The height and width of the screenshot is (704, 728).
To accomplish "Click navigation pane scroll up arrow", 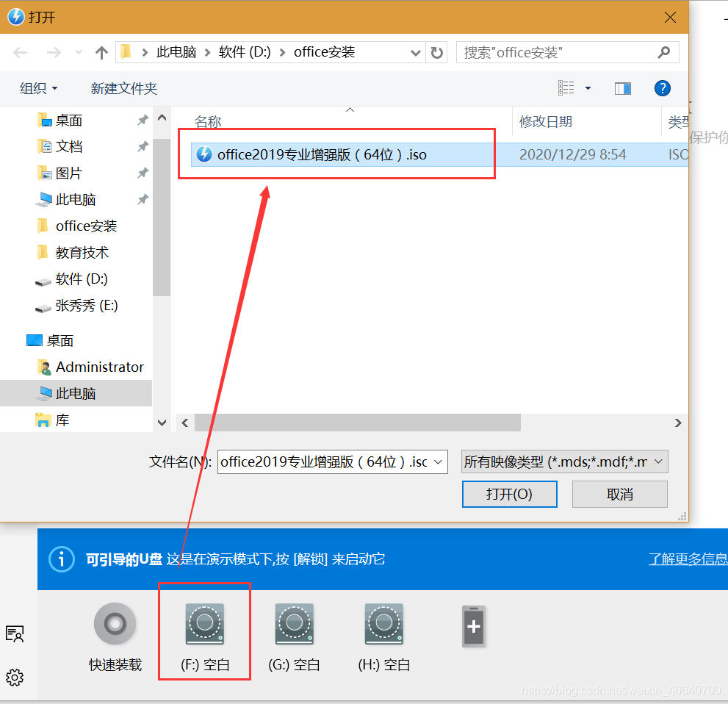I will pyautogui.click(x=162, y=118).
